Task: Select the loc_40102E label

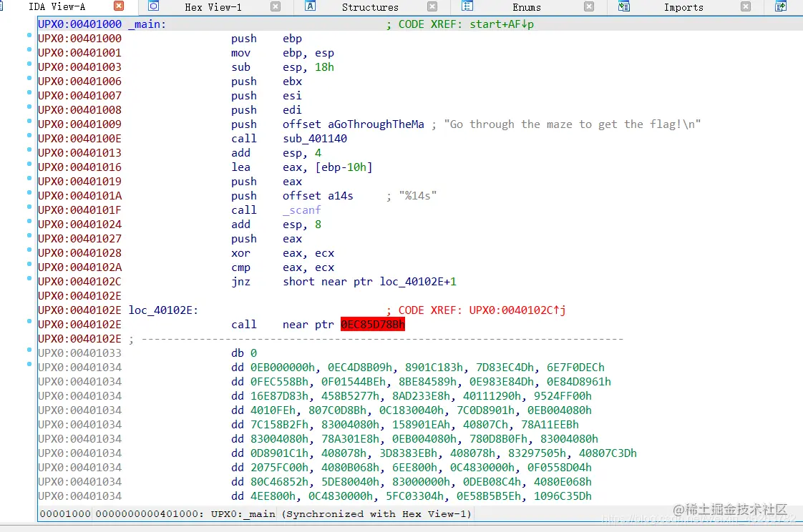Action: 163,310
